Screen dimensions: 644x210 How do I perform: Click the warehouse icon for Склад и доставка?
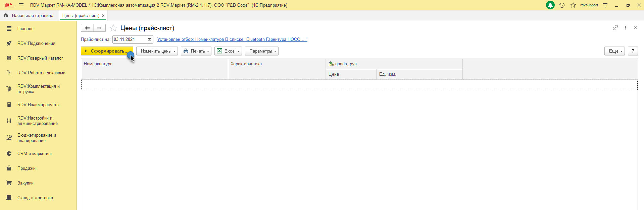point(9,198)
